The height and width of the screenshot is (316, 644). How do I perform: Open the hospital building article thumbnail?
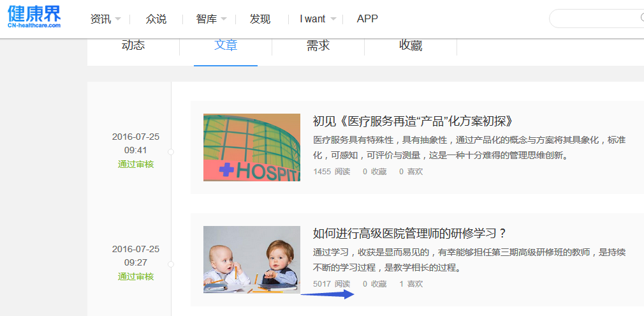click(251, 147)
